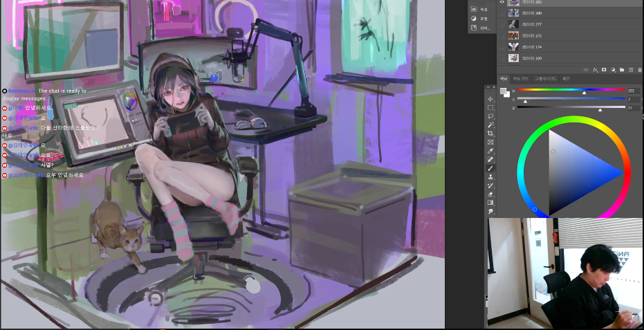
Task: Click the foreground color swatch
Action: pos(503,91)
